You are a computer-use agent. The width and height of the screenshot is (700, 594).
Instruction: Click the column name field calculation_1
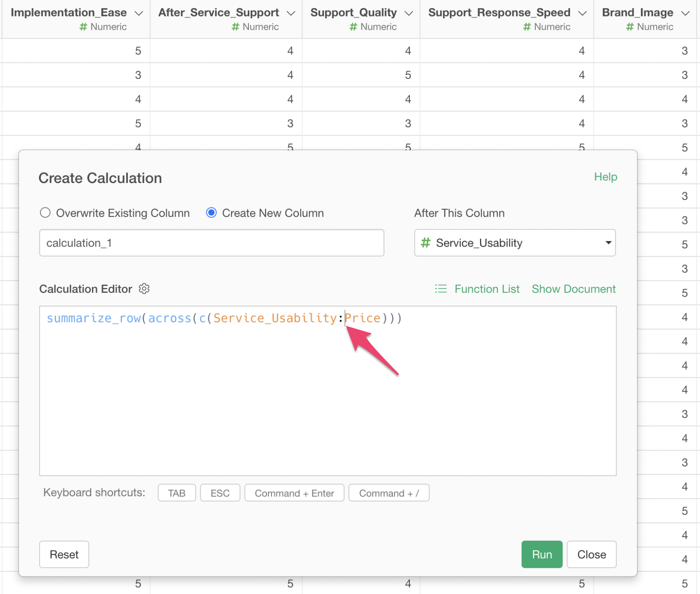coord(211,243)
